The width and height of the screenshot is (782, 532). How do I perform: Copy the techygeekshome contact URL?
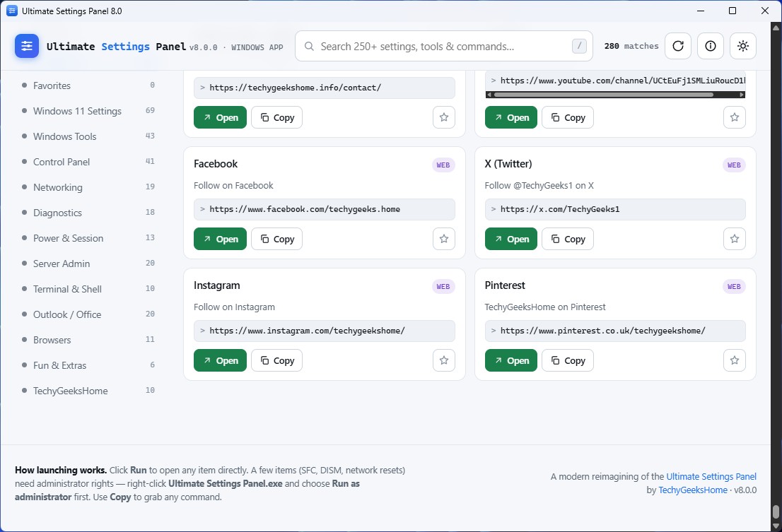coord(276,117)
